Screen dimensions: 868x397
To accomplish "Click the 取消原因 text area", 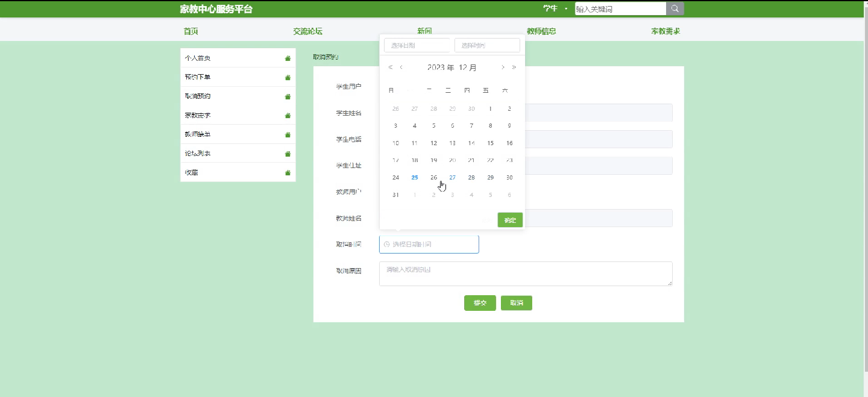I will point(526,274).
